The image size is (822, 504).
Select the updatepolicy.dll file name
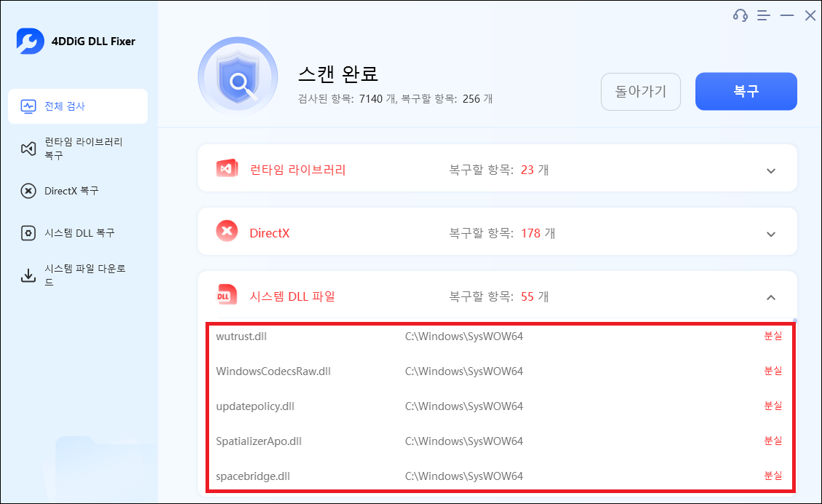(x=255, y=406)
